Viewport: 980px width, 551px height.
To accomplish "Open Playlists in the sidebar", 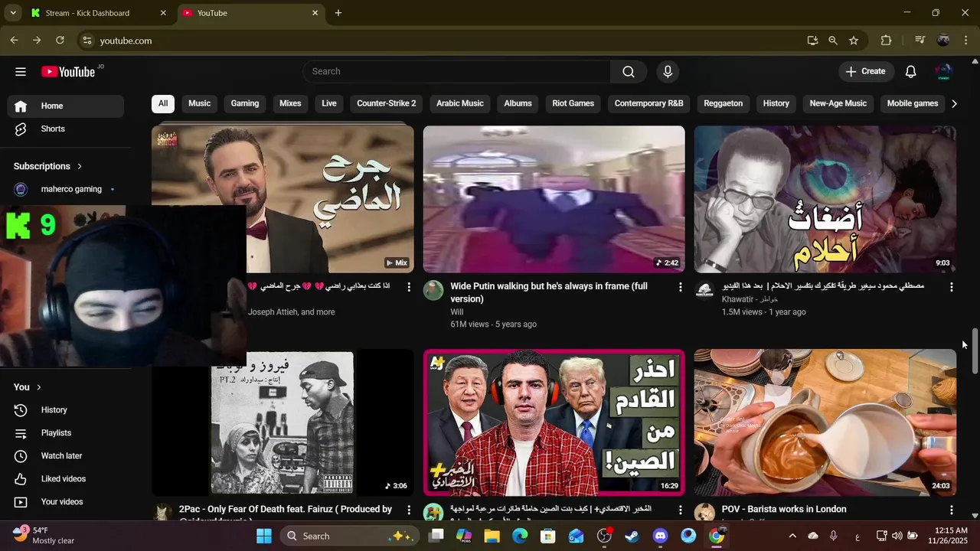I will click(65, 433).
